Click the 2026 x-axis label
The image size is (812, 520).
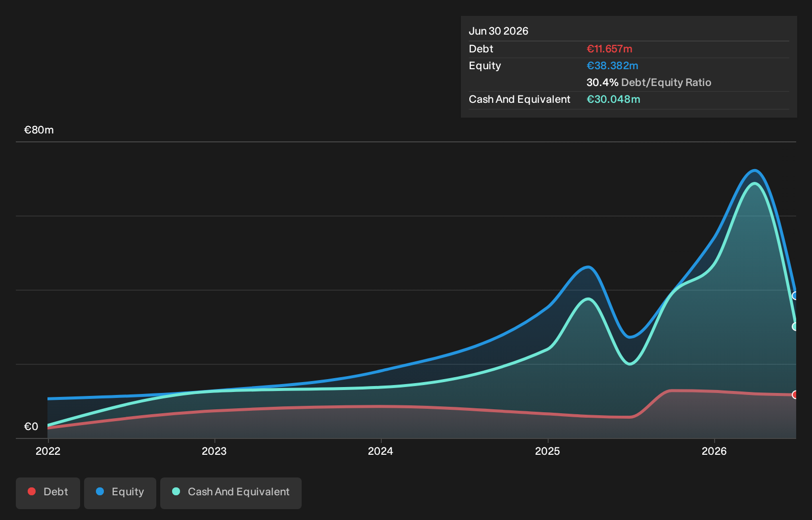714,451
